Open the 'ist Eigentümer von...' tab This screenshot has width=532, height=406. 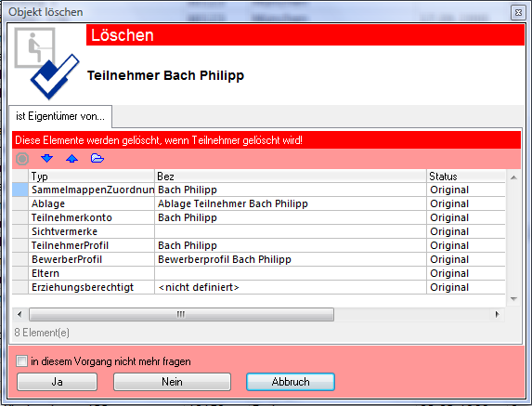[60, 116]
